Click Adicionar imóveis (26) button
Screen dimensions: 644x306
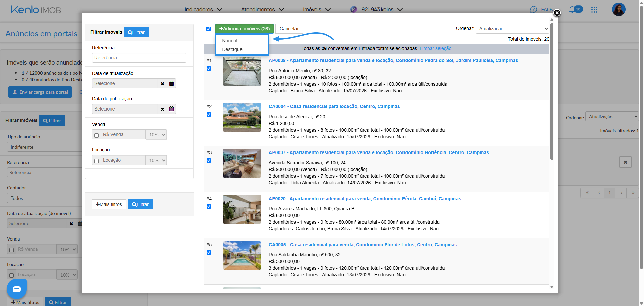click(x=245, y=29)
